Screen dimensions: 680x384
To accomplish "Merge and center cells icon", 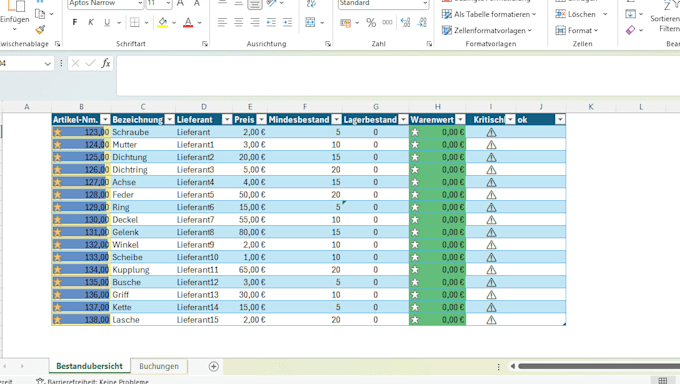I will pos(310,22).
